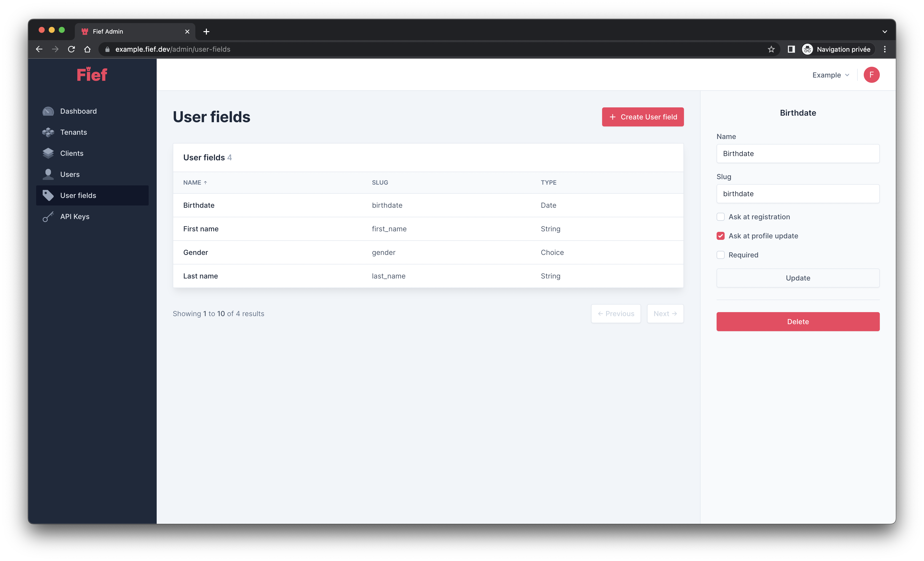Tick the Required checkbox
This screenshot has width=924, height=561.
click(x=720, y=255)
